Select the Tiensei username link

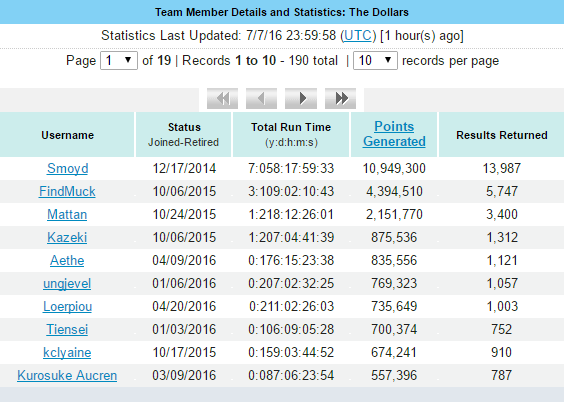pos(67,329)
